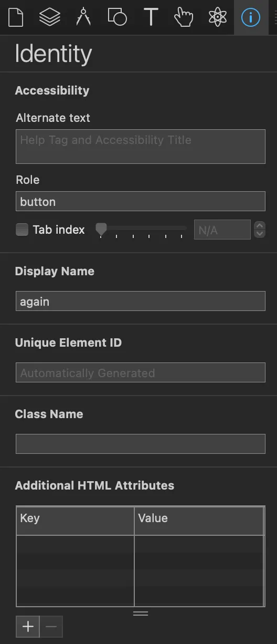Switch to the Actions hand inspector

(x=184, y=17)
